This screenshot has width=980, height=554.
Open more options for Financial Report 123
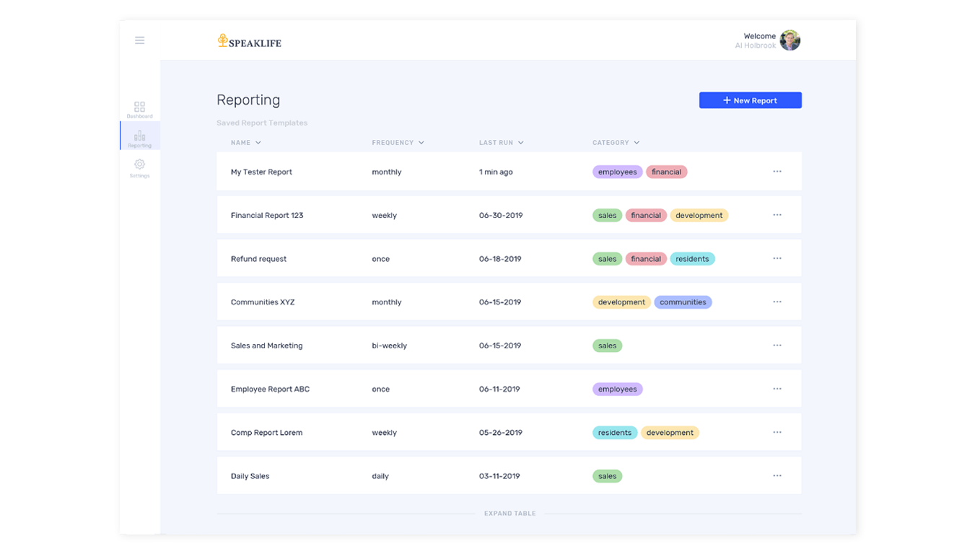777,215
